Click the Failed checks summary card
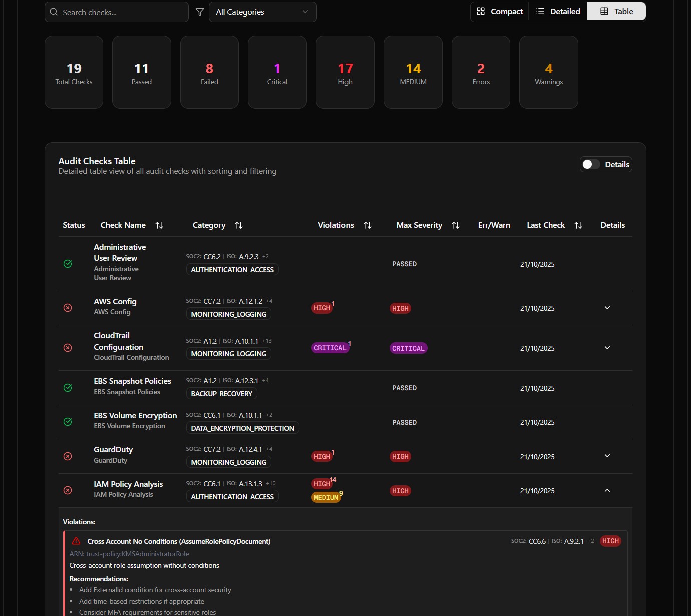The height and width of the screenshot is (616, 691). click(x=209, y=72)
